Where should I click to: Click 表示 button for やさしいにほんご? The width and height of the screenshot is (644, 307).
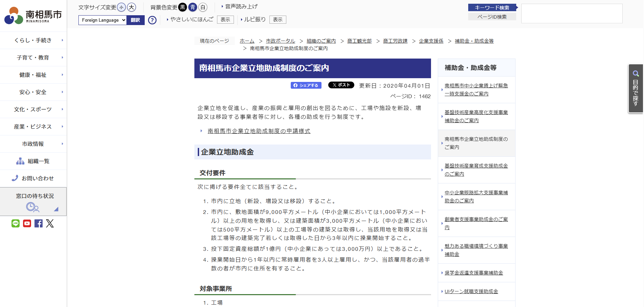pyautogui.click(x=225, y=20)
